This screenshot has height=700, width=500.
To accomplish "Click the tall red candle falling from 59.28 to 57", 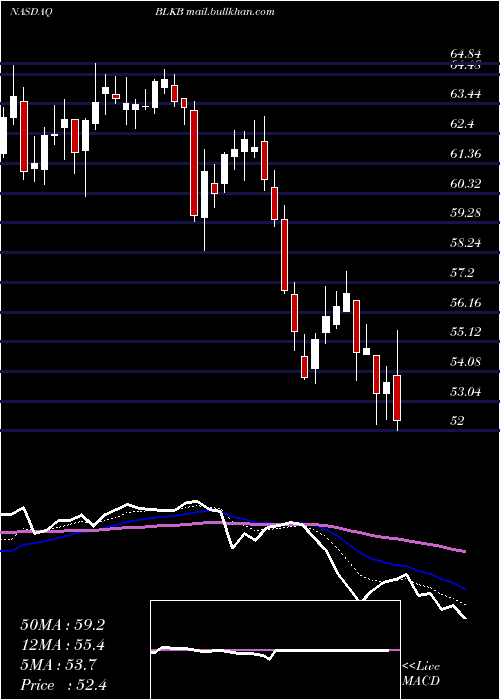I will coord(284,255).
